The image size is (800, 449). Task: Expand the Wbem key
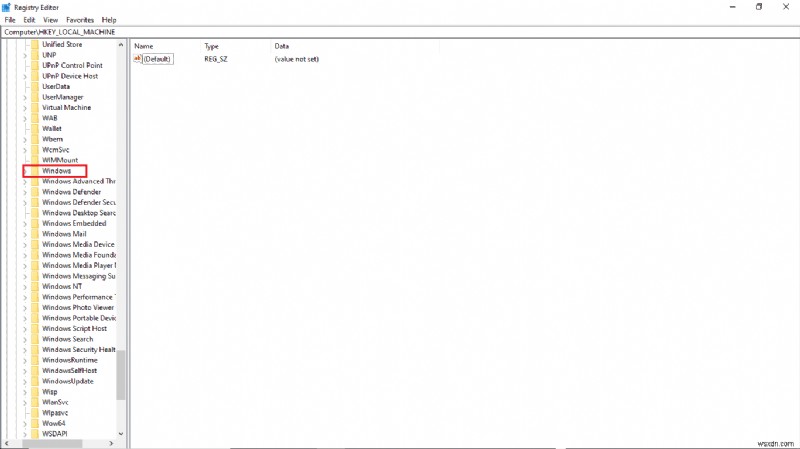(25, 139)
